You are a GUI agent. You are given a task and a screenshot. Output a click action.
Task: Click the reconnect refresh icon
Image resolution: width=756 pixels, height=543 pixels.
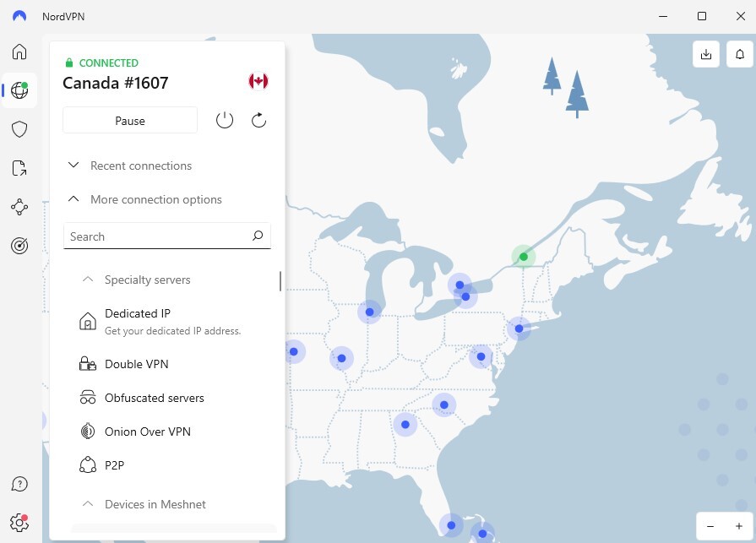pos(259,120)
